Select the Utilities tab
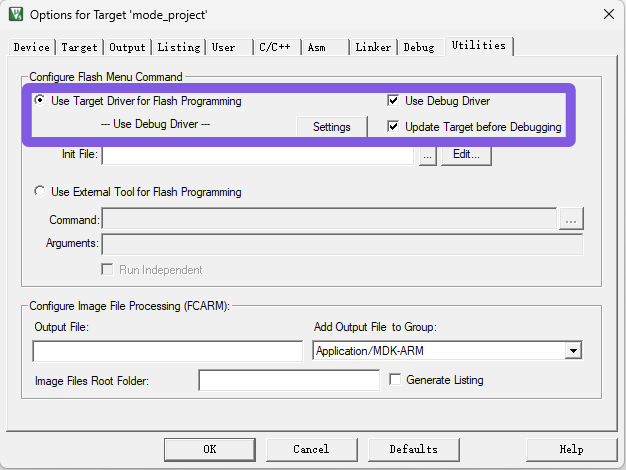Viewport: 626px width, 470px height. pos(479,46)
